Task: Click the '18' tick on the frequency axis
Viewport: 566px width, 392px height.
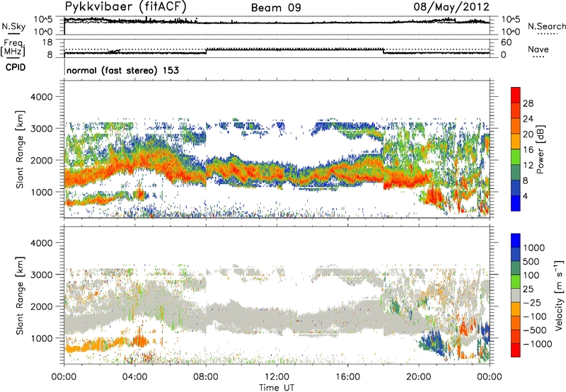Action: (47, 42)
